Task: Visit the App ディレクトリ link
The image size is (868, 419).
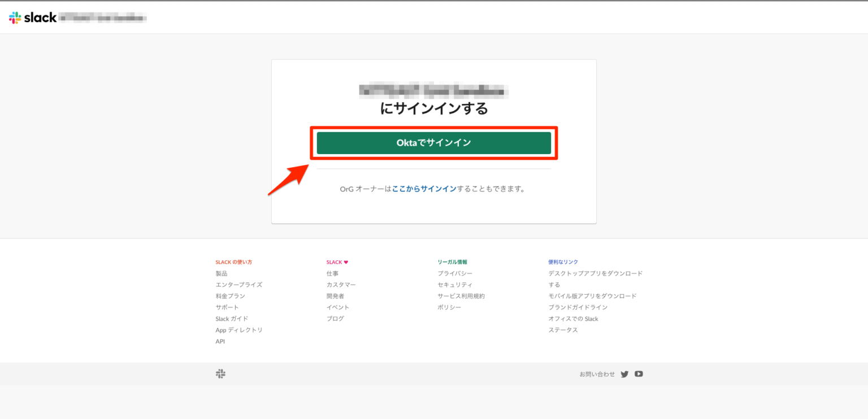Action: [239, 330]
